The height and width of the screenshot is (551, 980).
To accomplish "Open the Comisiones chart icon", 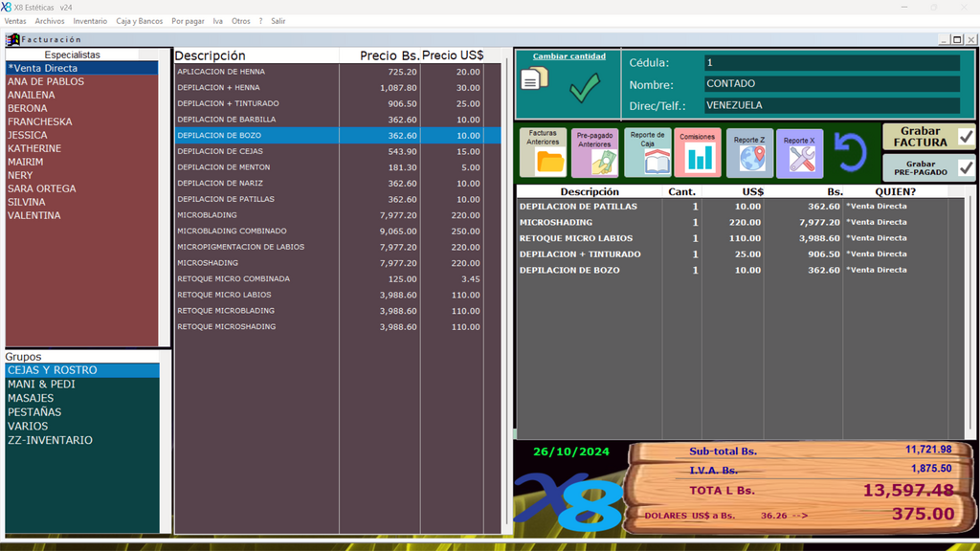I will pos(698,153).
